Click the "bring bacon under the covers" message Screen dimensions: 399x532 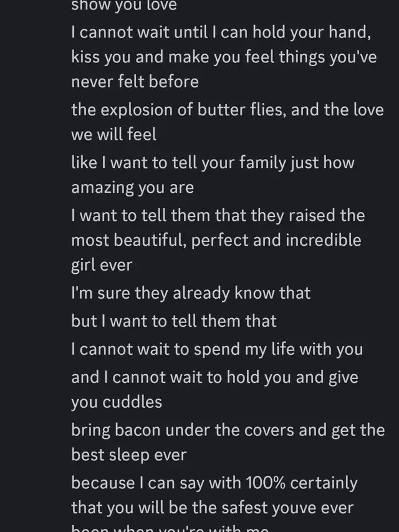coord(228,430)
